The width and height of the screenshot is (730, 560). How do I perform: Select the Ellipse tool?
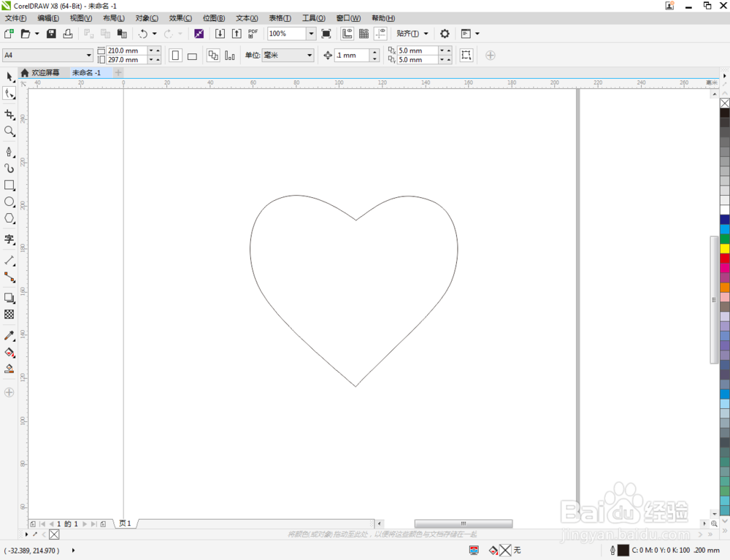9,202
